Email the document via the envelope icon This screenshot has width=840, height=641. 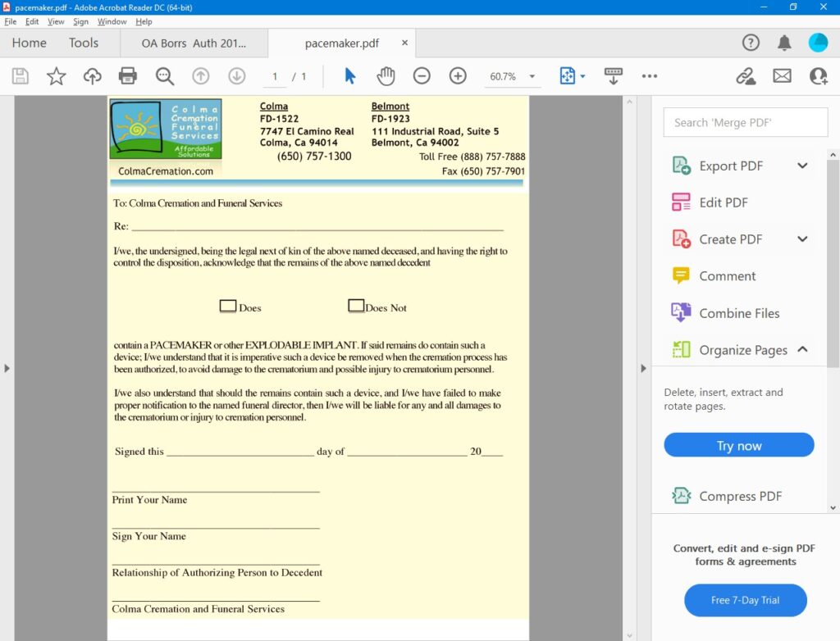click(782, 75)
